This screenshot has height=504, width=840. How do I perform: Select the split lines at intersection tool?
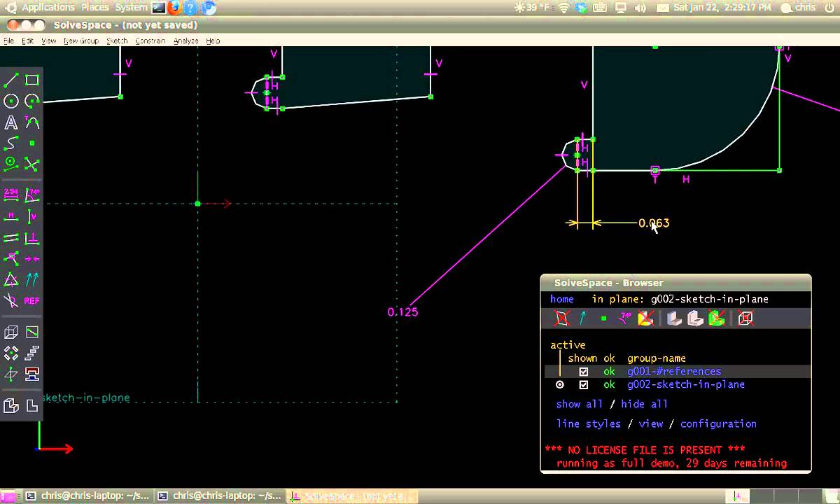click(x=32, y=164)
